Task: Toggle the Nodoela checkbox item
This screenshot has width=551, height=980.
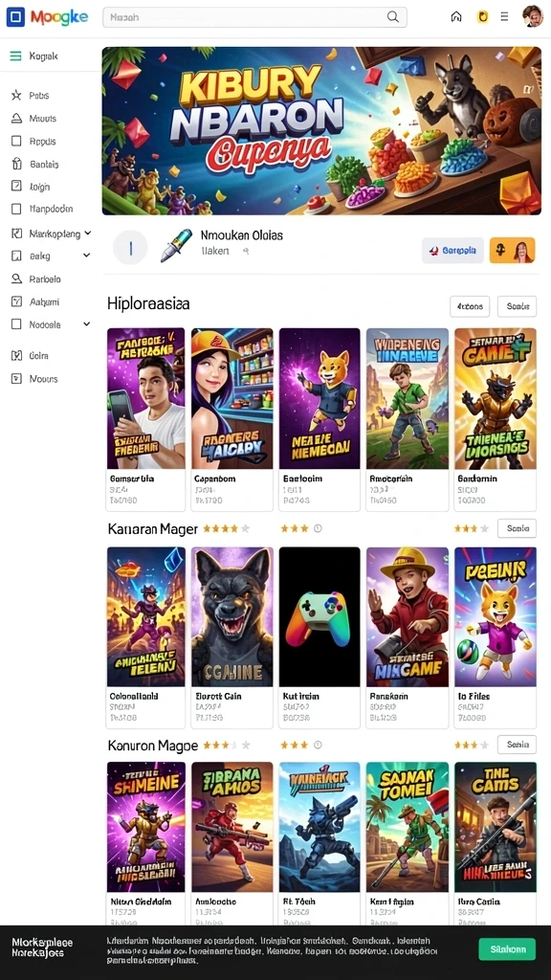Action: (17, 324)
